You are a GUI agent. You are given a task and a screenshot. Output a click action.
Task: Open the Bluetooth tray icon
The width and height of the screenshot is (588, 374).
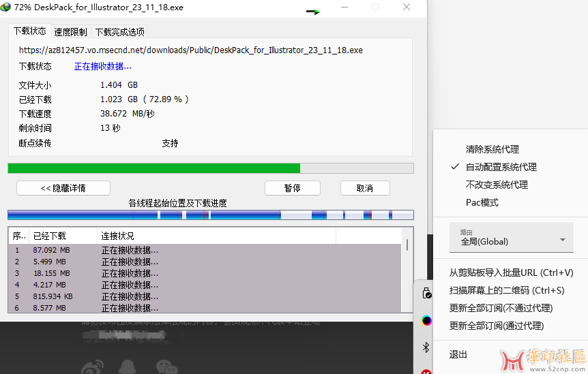[x=426, y=347]
